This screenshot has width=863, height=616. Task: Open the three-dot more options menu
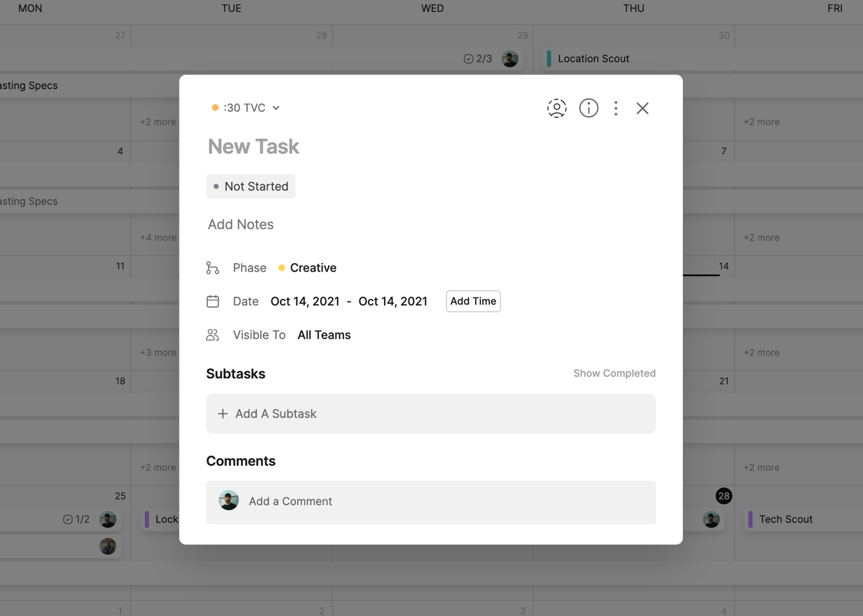[616, 108]
